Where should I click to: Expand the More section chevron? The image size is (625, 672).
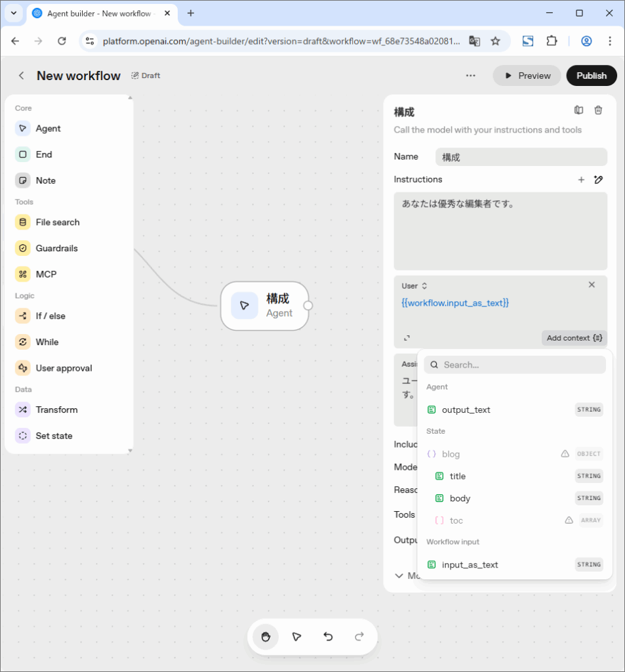[x=399, y=576]
